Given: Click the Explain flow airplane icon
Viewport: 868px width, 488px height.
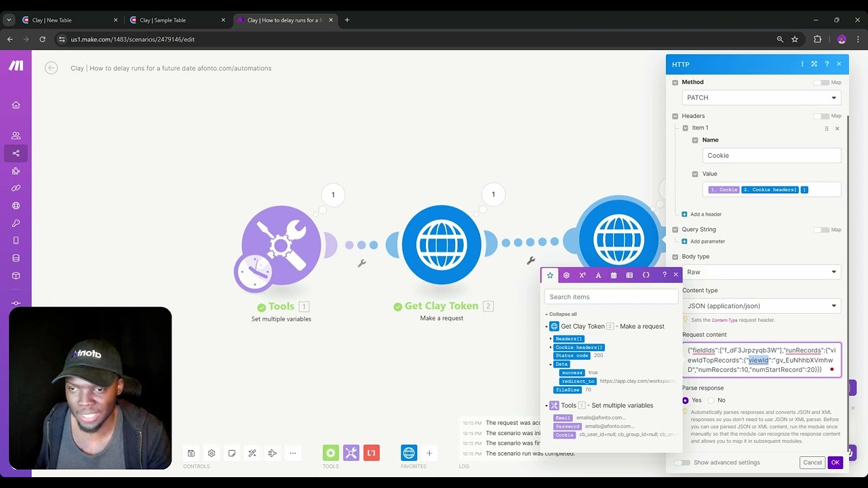Looking at the screenshot, I should pos(273,453).
